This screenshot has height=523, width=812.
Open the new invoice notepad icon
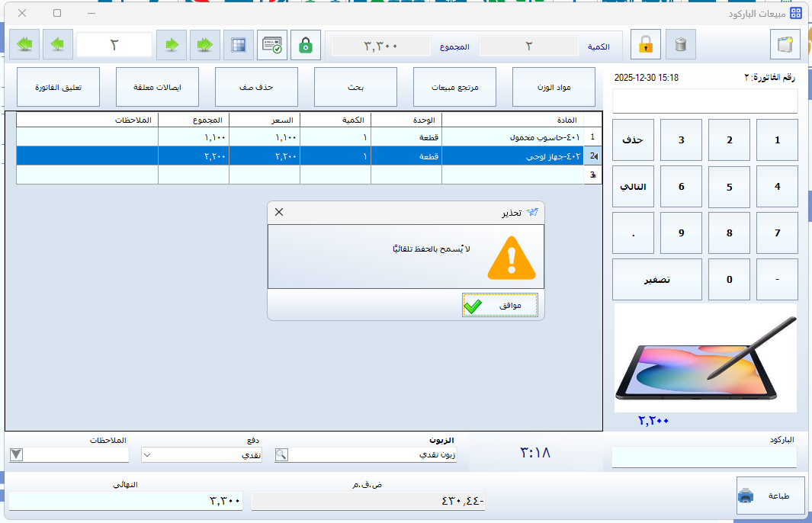pos(785,45)
